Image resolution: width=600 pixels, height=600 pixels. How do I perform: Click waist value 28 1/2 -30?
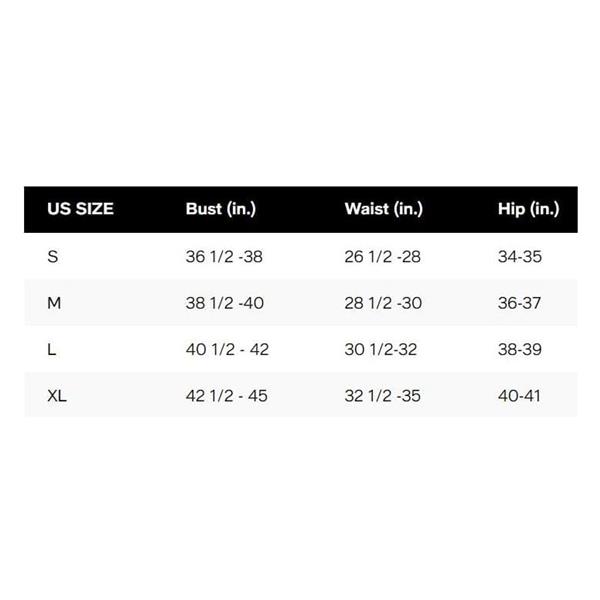[x=383, y=303]
